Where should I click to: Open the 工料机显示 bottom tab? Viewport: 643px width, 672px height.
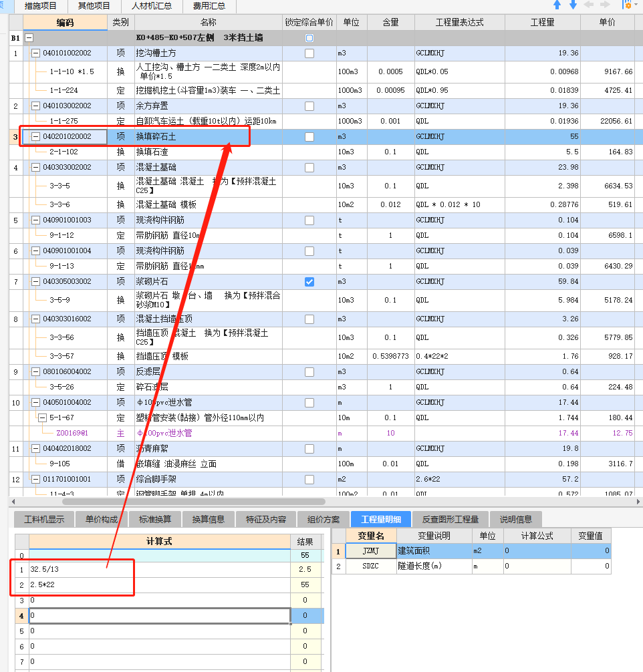click(x=44, y=520)
